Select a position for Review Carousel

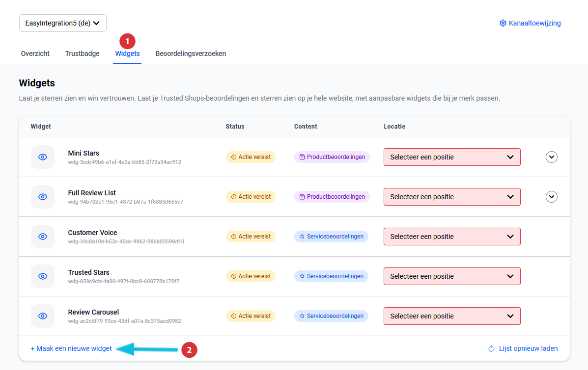coord(451,316)
